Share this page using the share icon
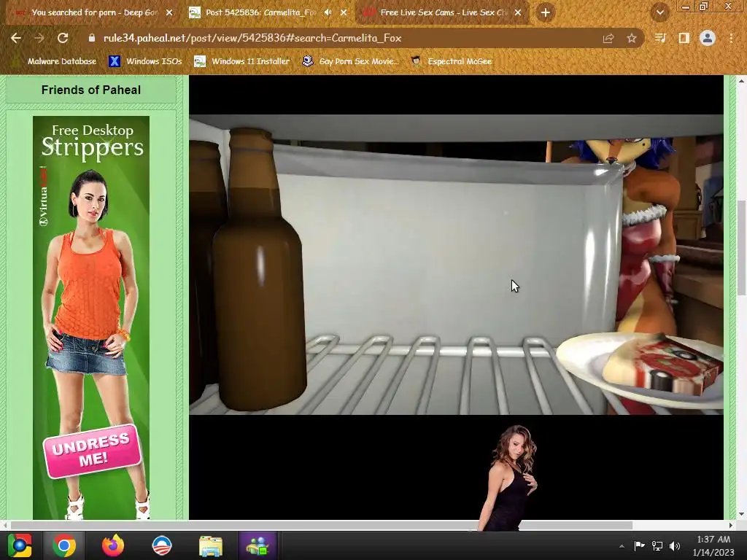This screenshot has height=560, width=747. [x=608, y=38]
